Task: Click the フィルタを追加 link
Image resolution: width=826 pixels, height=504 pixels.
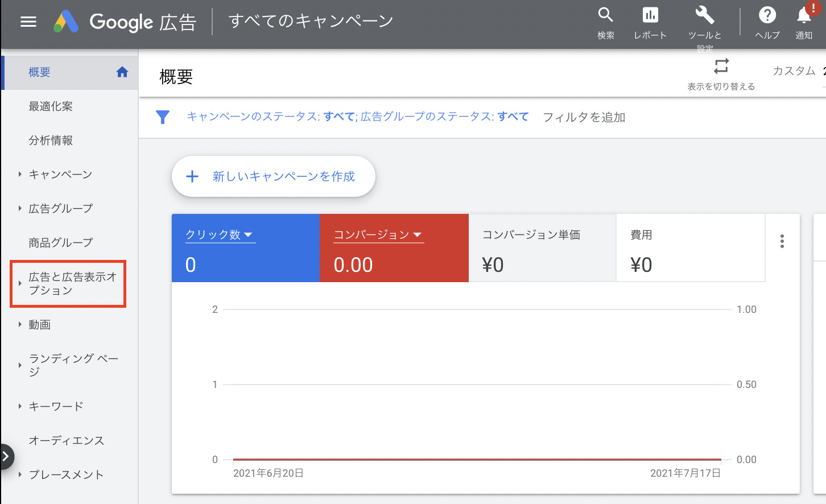Action: 584,117
